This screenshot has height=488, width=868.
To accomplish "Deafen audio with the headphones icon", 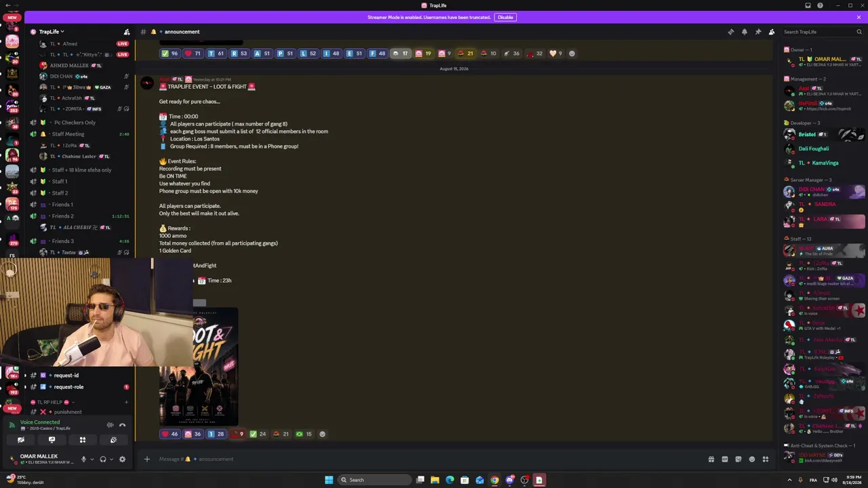I will tap(103, 459).
